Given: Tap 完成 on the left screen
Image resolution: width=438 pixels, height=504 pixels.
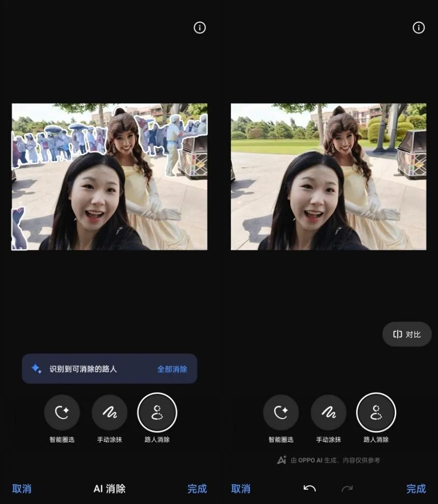Looking at the screenshot, I should point(197,489).
